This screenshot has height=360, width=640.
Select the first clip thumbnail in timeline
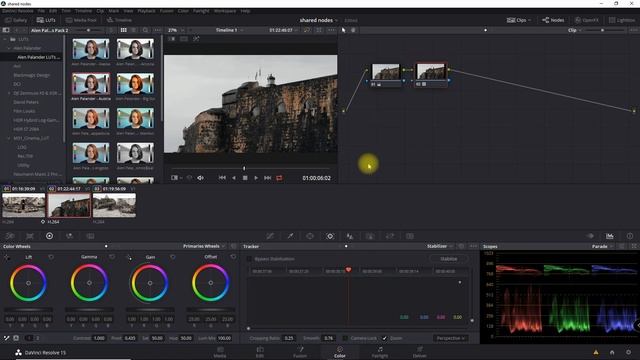[24, 205]
